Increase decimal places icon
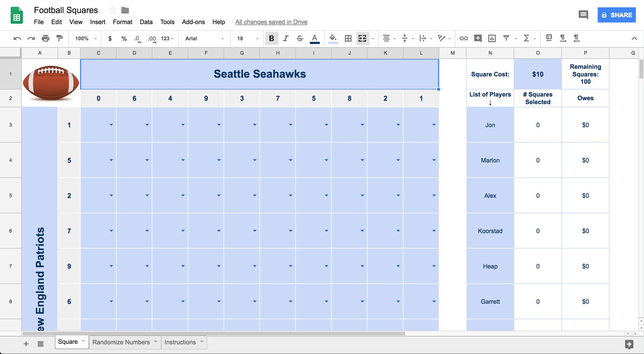 152,39
